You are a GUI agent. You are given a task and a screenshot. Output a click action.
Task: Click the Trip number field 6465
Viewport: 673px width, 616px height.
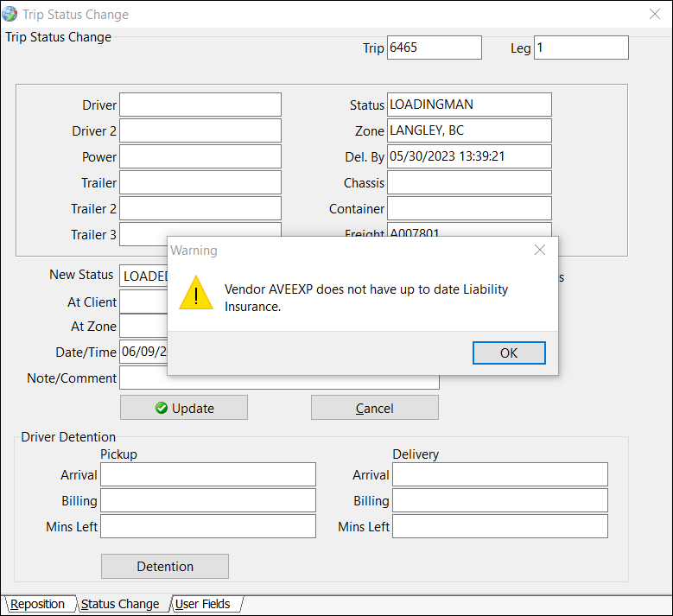pos(435,48)
